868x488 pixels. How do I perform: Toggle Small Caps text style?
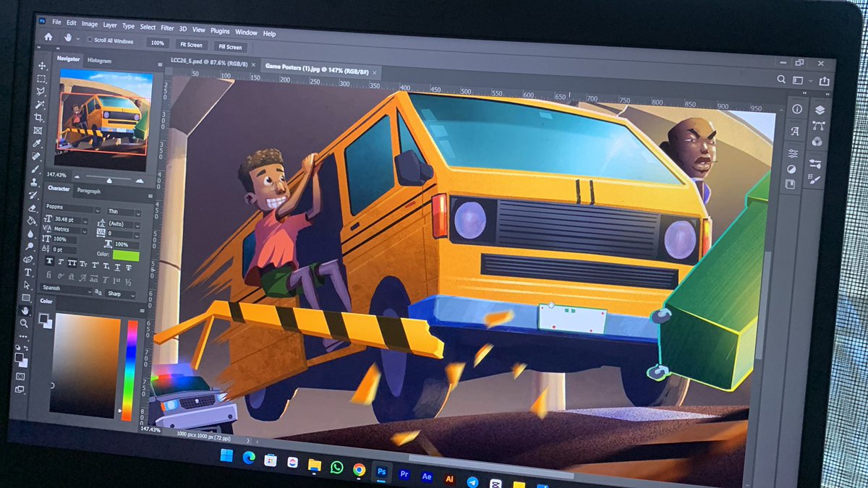pyautogui.click(x=83, y=264)
